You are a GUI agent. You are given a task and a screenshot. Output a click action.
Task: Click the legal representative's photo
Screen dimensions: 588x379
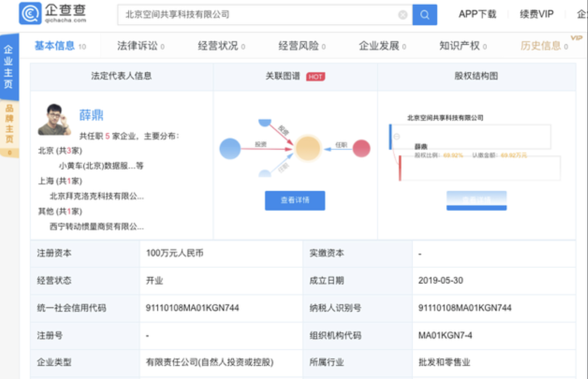[54, 120]
